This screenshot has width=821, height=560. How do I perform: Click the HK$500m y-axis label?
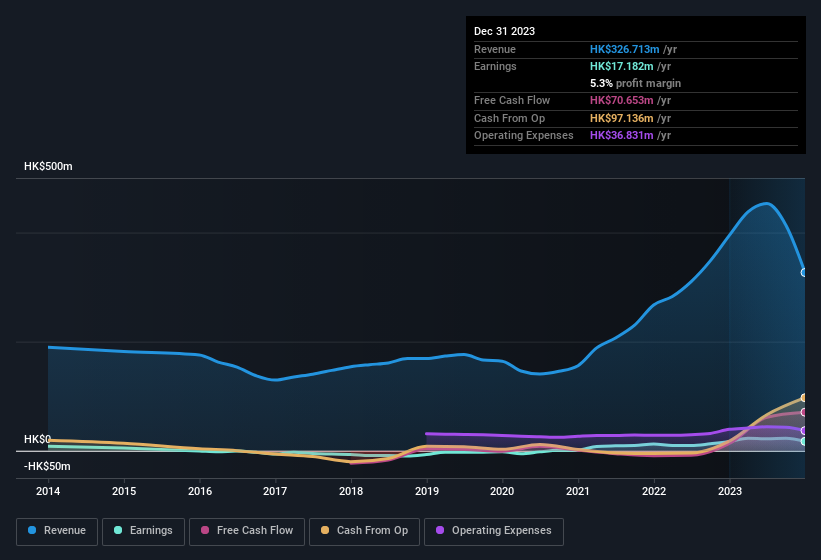48,166
